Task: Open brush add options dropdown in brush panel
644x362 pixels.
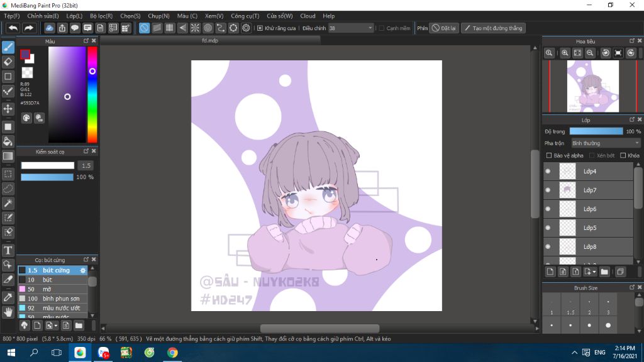Action: point(55,326)
